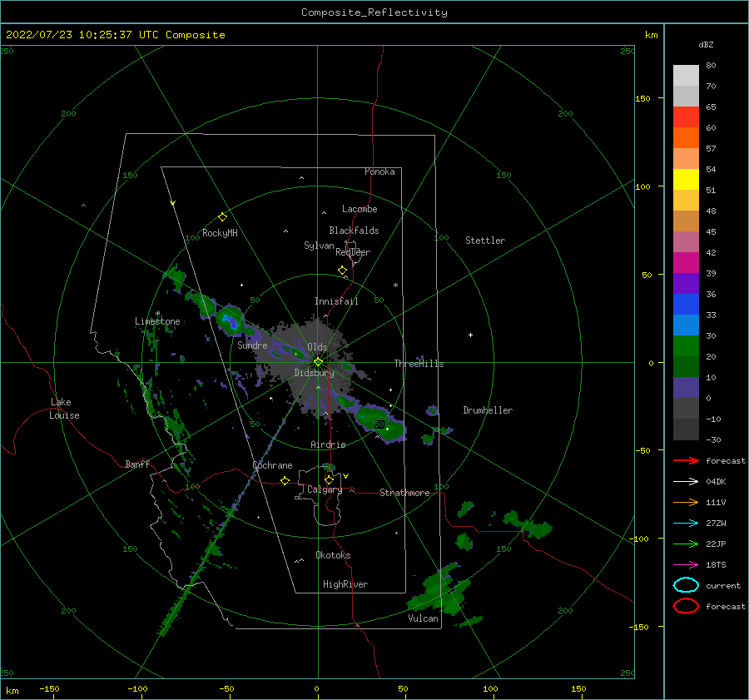Click the Cochrane label
This screenshot has height=700, width=749.
click(272, 465)
